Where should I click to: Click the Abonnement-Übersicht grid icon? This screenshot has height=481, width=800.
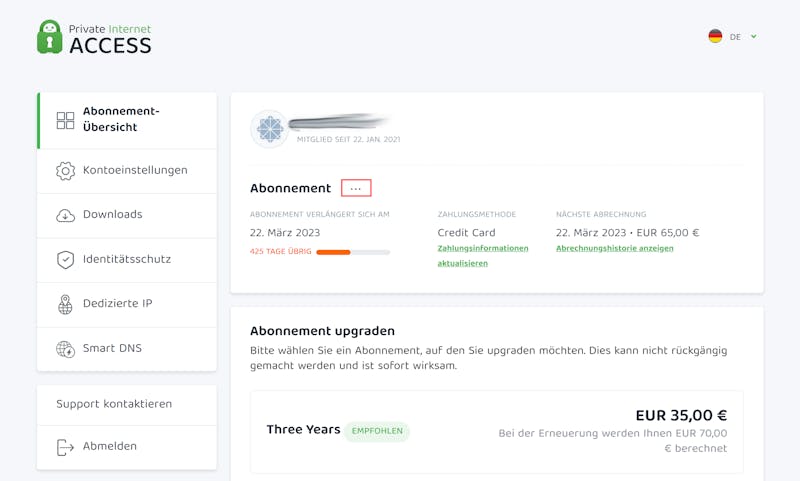(x=65, y=120)
